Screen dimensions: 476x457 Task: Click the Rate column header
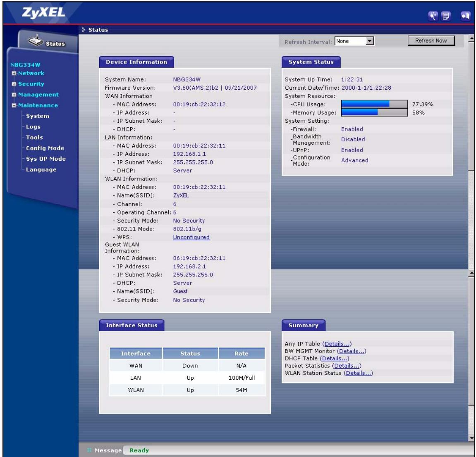(x=242, y=353)
